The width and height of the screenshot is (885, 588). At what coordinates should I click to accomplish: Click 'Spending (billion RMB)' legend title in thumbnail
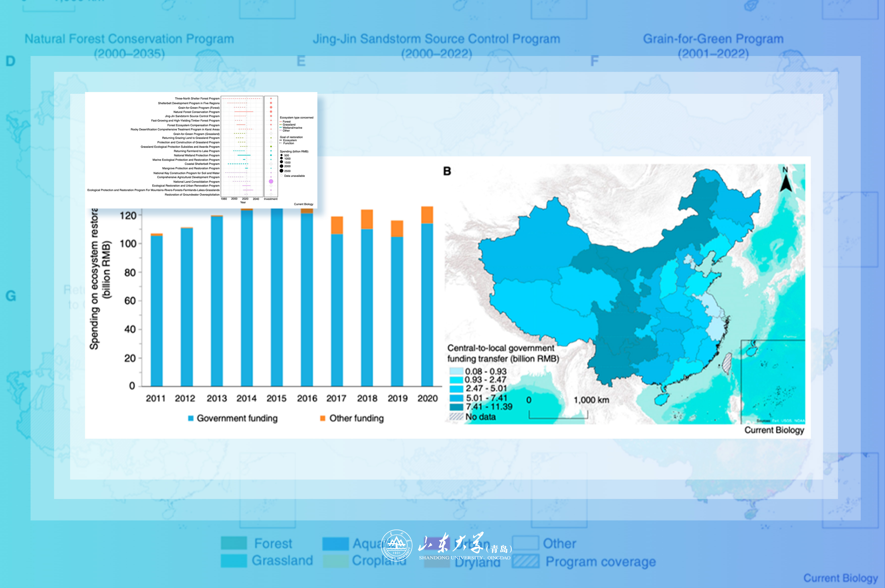pyautogui.click(x=294, y=152)
